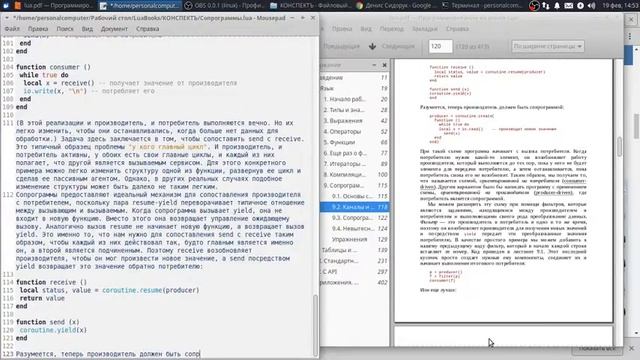The width and height of the screenshot is (640, 360).
Task: Select highlighted outline entry '9.2. Каналы и...'
Action: click(355, 207)
